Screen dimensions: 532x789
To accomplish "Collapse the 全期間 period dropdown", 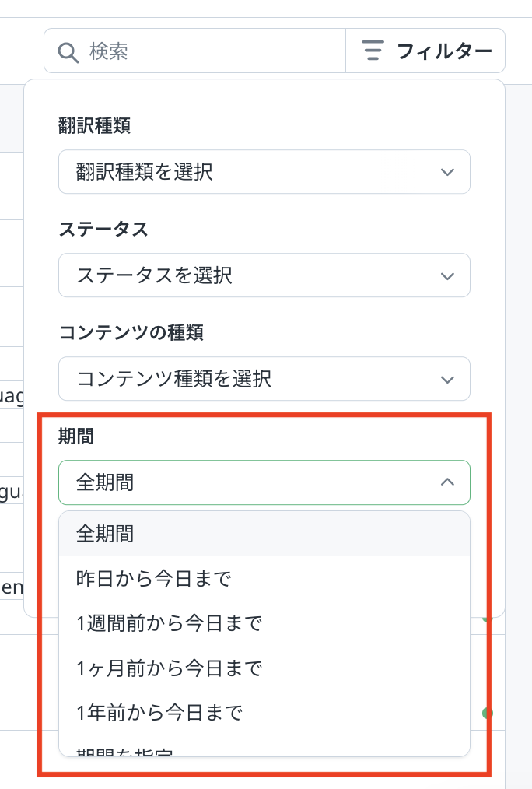I will click(x=264, y=482).
